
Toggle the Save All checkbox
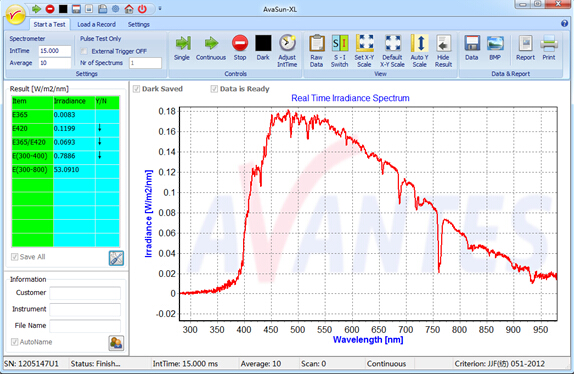[15, 257]
